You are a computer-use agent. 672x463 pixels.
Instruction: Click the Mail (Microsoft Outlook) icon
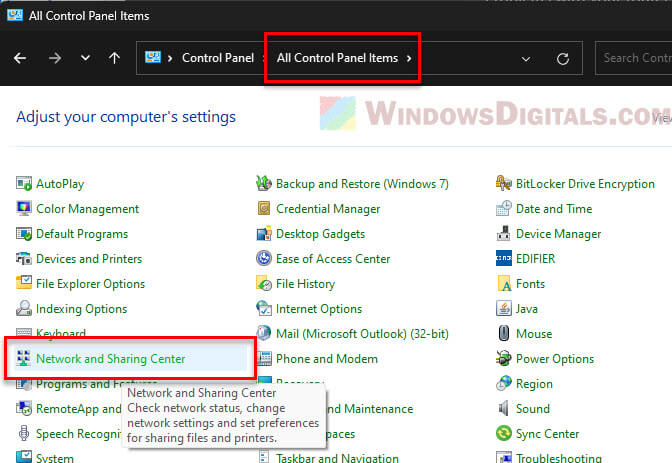264,334
